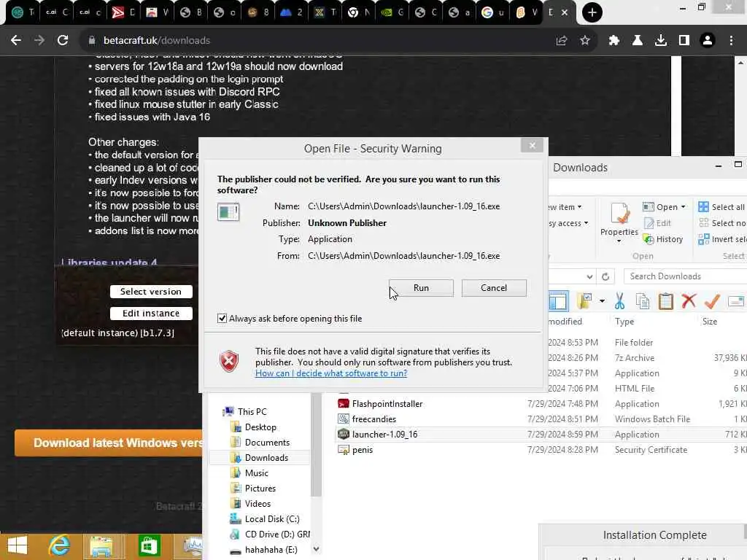Click Run in the Security Warning dialog
This screenshot has width=747, height=560.
(x=421, y=287)
